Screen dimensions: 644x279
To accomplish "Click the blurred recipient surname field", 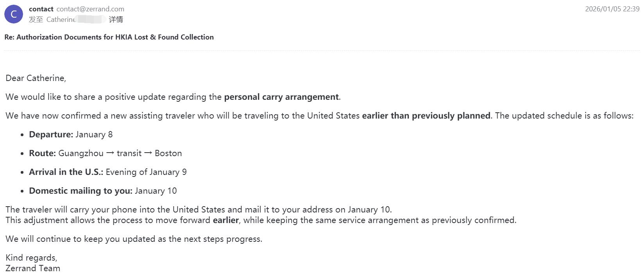I will [91, 20].
